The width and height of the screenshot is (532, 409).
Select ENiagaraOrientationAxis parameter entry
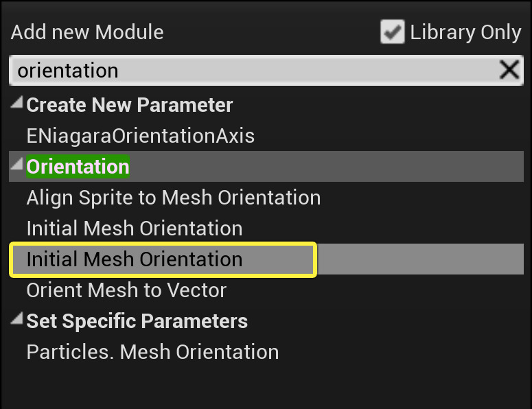[x=140, y=136]
